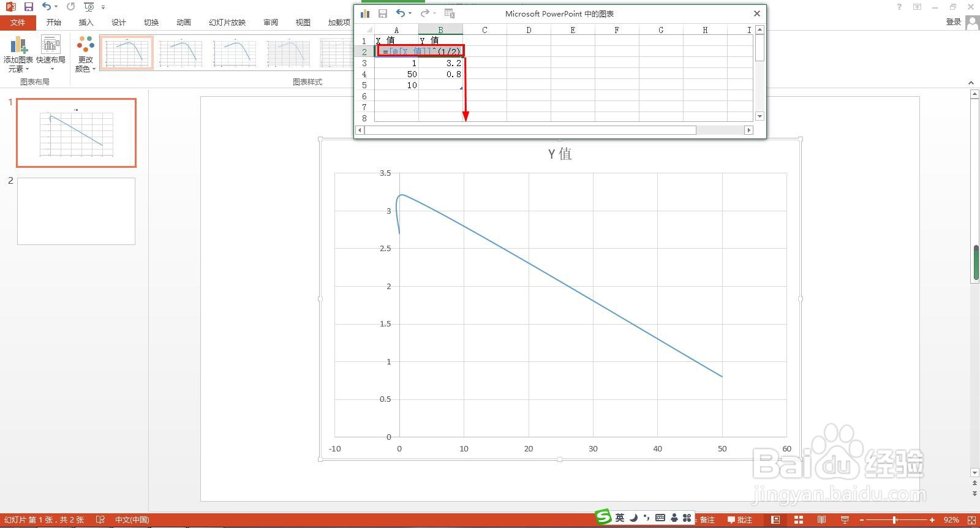
Task: Open 备注 notes pane from status bar
Action: click(x=704, y=520)
